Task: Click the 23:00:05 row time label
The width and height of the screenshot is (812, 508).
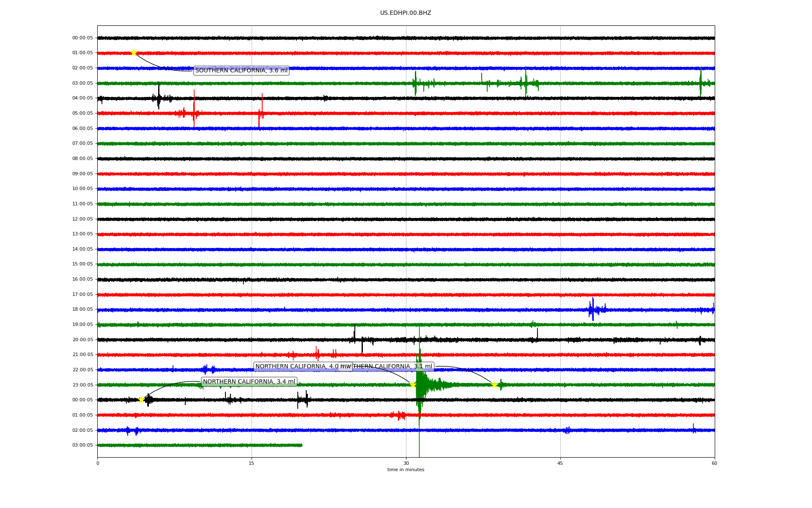Action: tap(82, 385)
